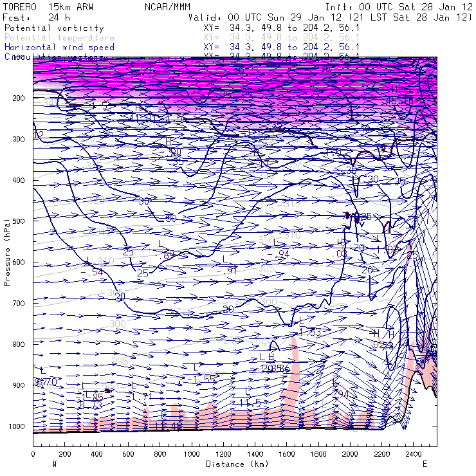Select the "-.91" low vorticity value label
The width and height of the screenshot is (476, 476).
(227, 270)
